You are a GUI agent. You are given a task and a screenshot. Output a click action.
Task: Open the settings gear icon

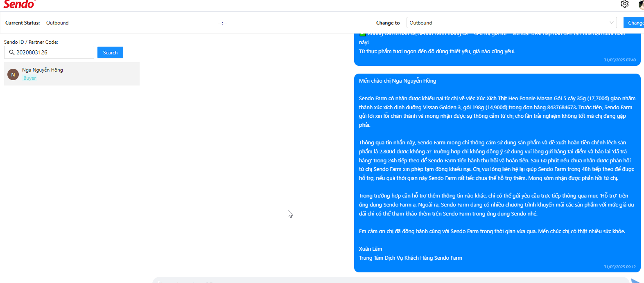624,4
